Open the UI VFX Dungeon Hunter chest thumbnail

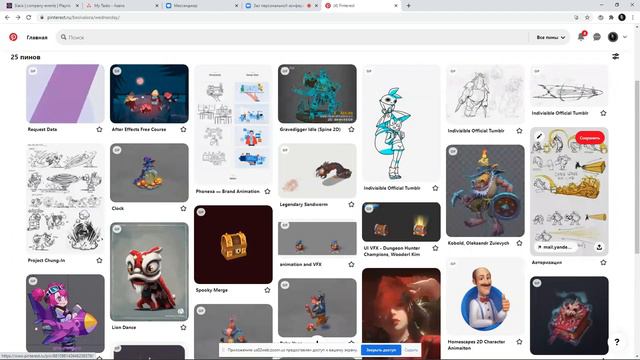(401, 222)
